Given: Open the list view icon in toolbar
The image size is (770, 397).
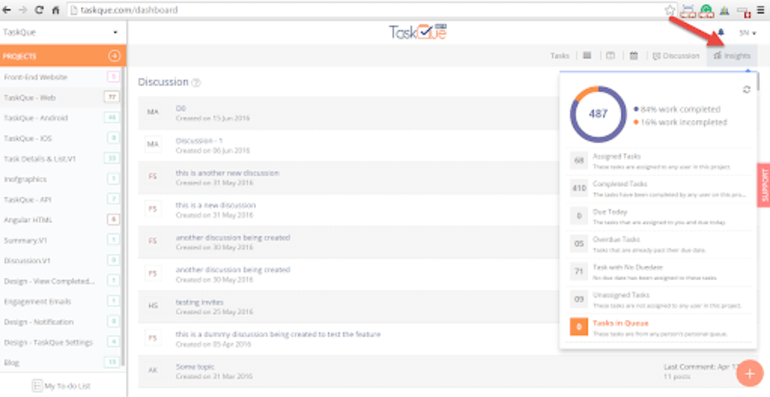Looking at the screenshot, I should [x=586, y=56].
